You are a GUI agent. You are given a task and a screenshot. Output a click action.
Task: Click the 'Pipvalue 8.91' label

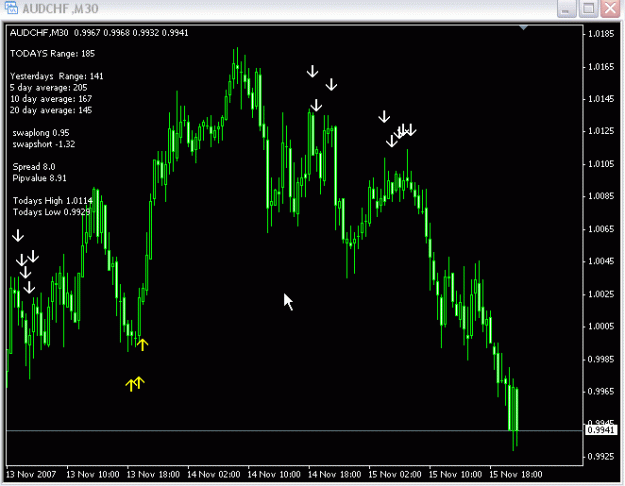(39, 178)
